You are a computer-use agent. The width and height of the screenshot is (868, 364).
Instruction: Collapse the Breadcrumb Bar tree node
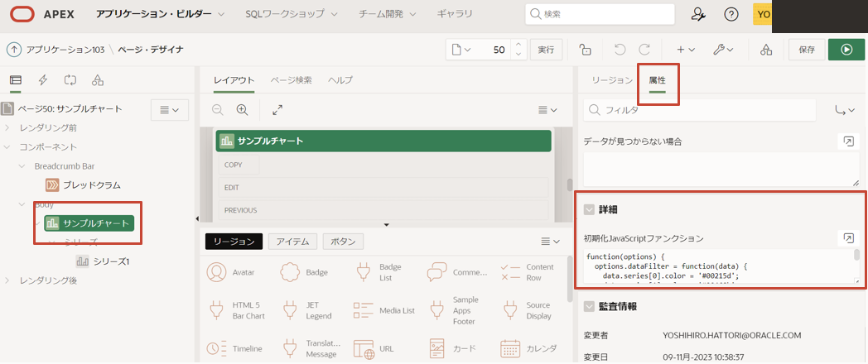coord(22,166)
